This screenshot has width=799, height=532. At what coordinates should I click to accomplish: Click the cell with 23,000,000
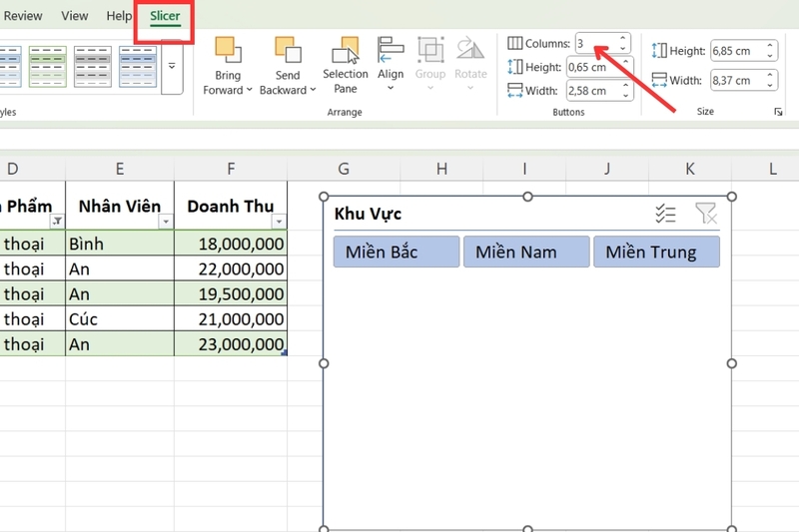(x=231, y=343)
